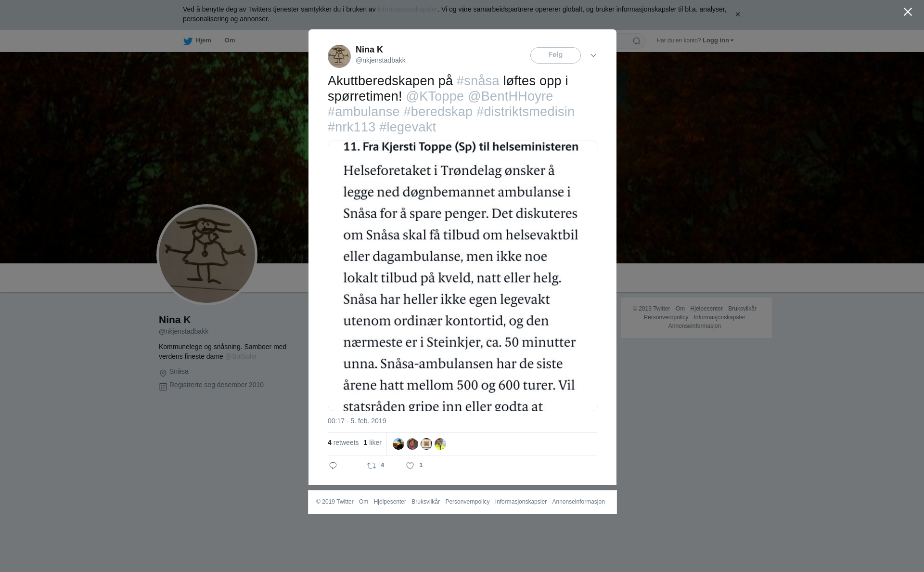Screen dimensions: 924x572
Task: Follow Nina K with the Følg button
Action: coord(555,55)
